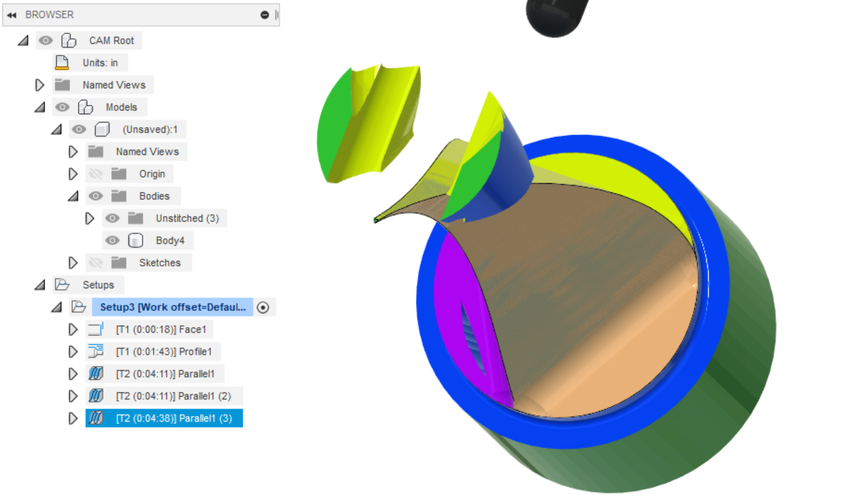Image resolution: width=848 pixels, height=504 pixels.
Task: Expand the Sketches folder
Action: click(73, 263)
